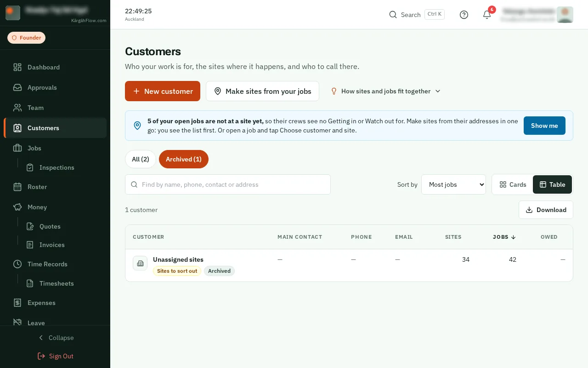This screenshot has height=368, width=588.
Task: Click the Founder role badge
Action: point(26,38)
